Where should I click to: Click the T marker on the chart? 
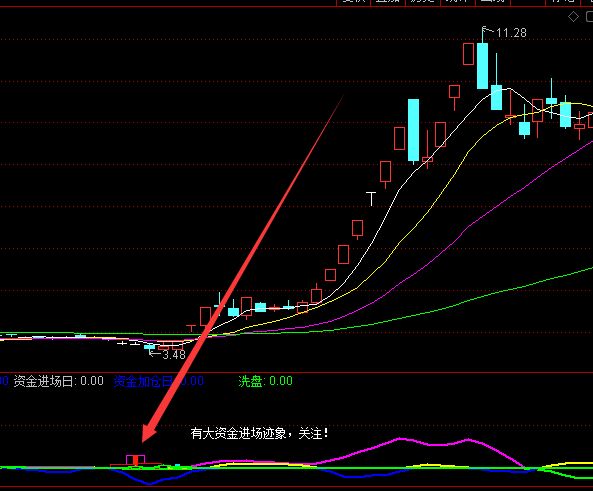tap(371, 199)
